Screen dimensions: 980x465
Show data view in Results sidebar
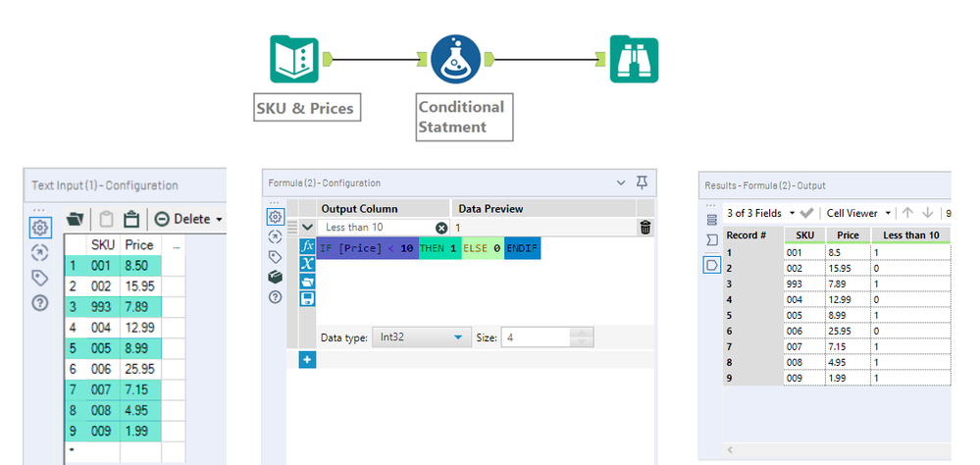click(x=712, y=265)
